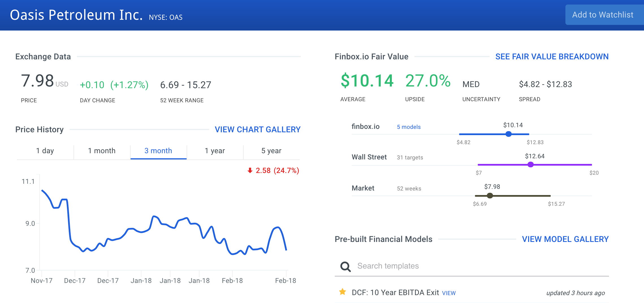Click the $12.83 finbox upper bound
This screenshot has height=303, width=644.
535,142
